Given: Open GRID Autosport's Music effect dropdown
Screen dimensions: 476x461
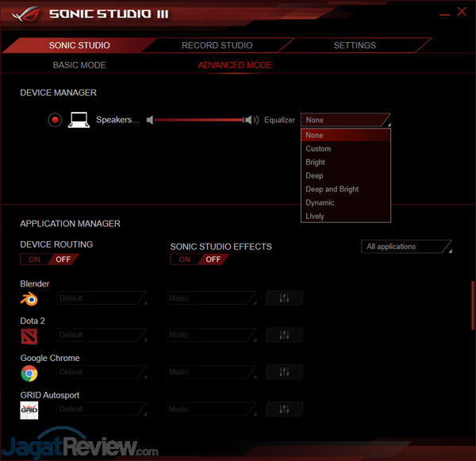Looking at the screenshot, I should point(211,409).
